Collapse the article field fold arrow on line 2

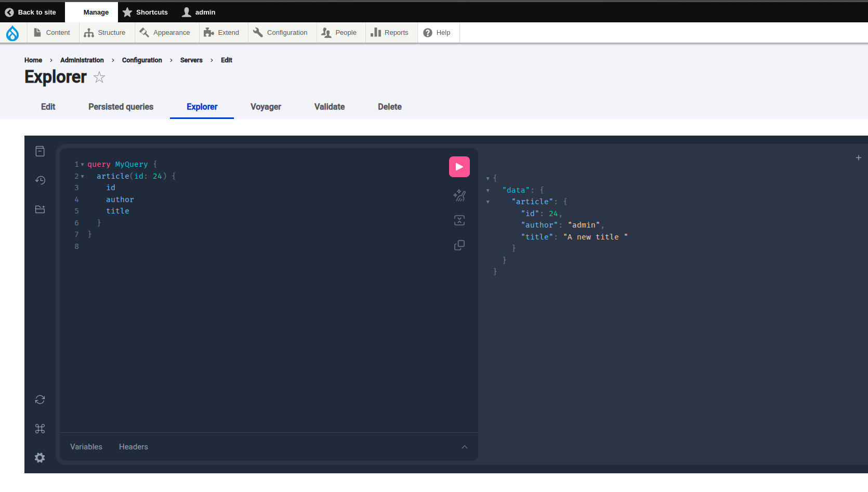click(82, 177)
